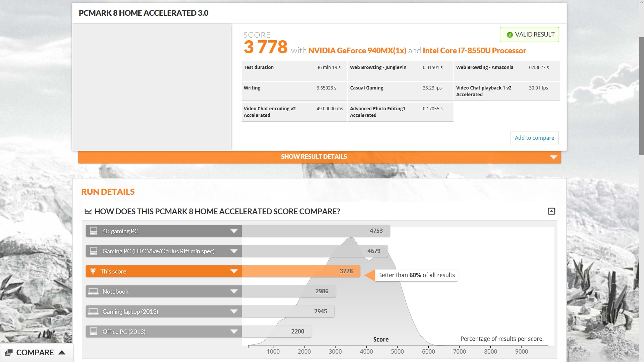
Task: Open the Compare panel at bottom left
Action: 35,353
